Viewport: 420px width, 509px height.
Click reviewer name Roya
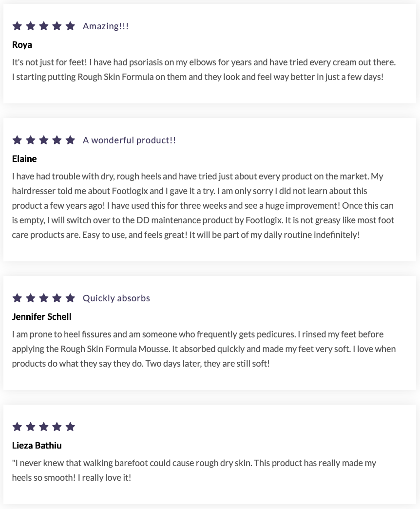coord(22,45)
